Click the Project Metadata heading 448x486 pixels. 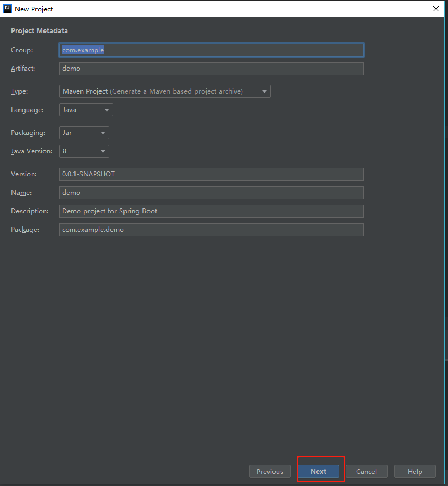[x=39, y=30]
